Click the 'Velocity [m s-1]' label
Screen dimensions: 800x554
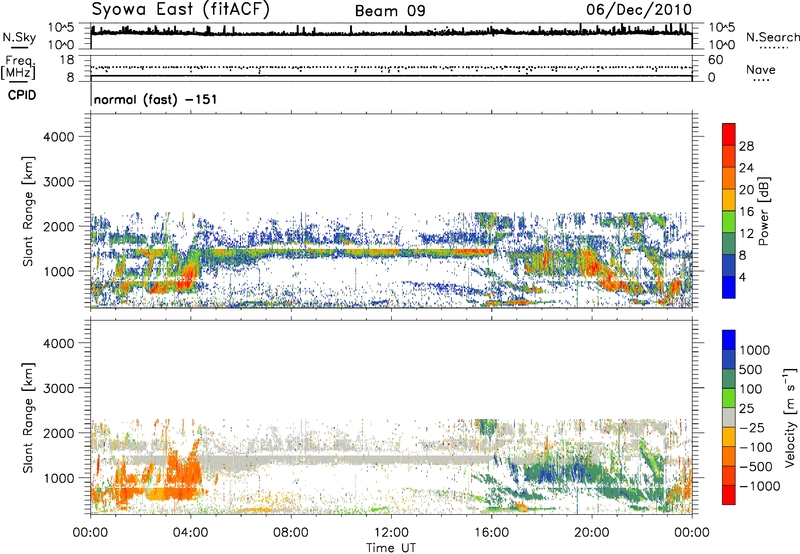coord(790,417)
